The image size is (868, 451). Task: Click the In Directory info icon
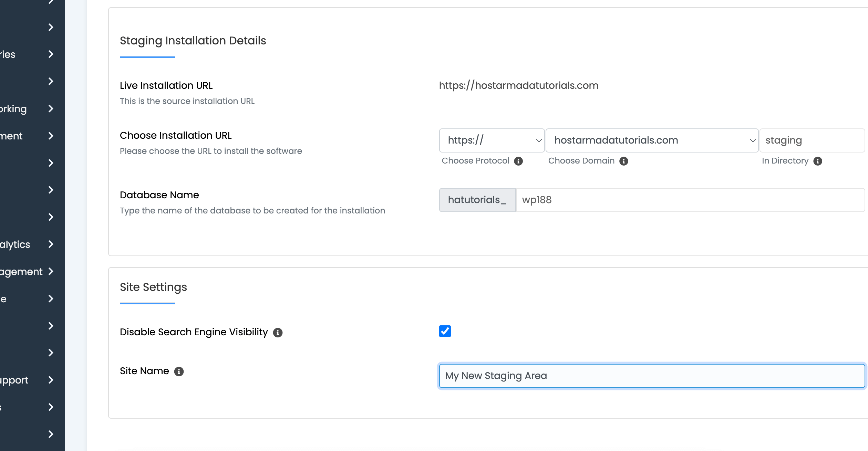click(x=818, y=161)
